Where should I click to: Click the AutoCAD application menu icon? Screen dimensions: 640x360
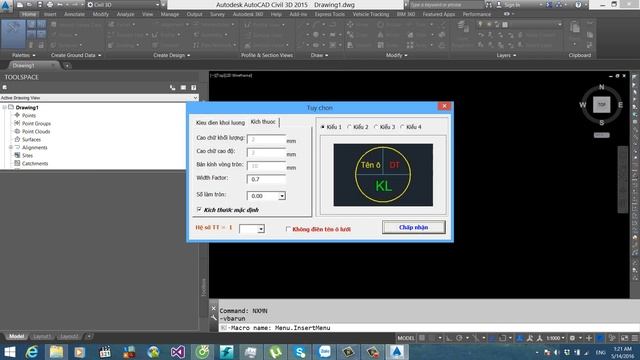pyautogui.click(x=6, y=5)
